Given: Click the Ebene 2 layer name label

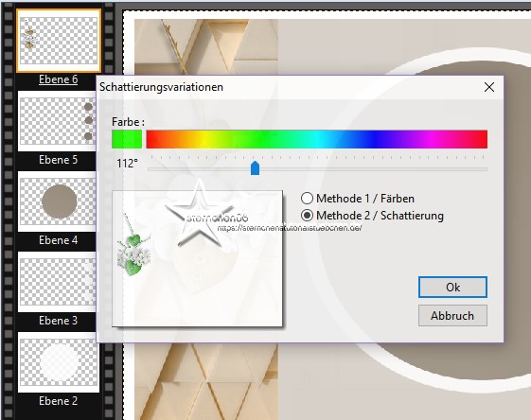Looking at the screenshot, I should [59, 401].
